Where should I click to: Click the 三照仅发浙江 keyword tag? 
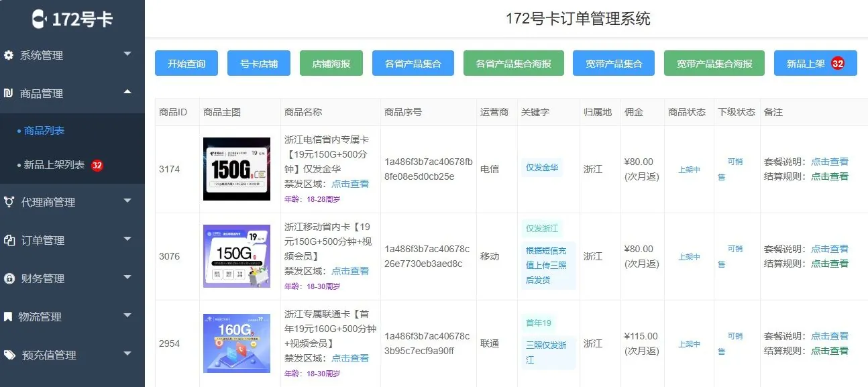tap(549, 353)
